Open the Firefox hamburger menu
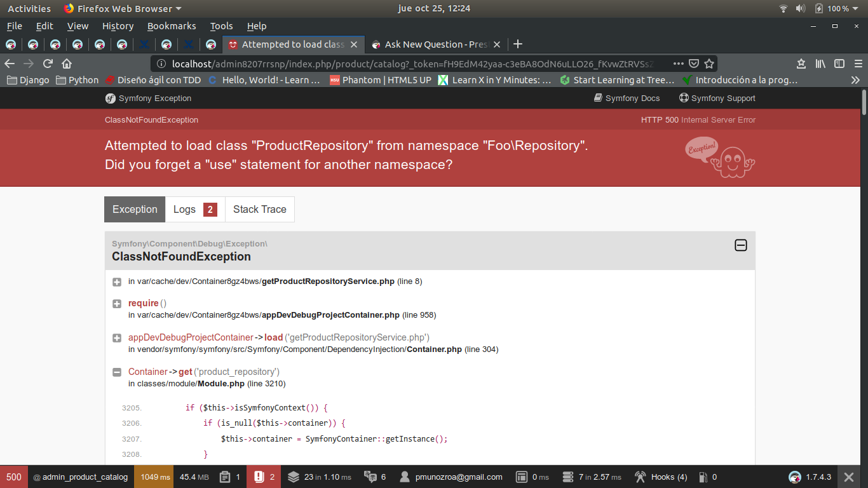This screenshot has height=488, width=868. tap(858, 64)
